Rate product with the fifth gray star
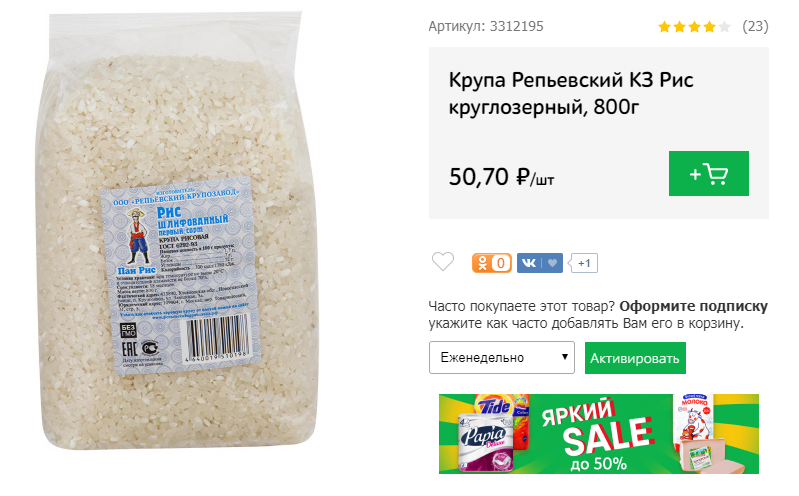The width and height of the screenshot is (799, 496). pos(724,27)
